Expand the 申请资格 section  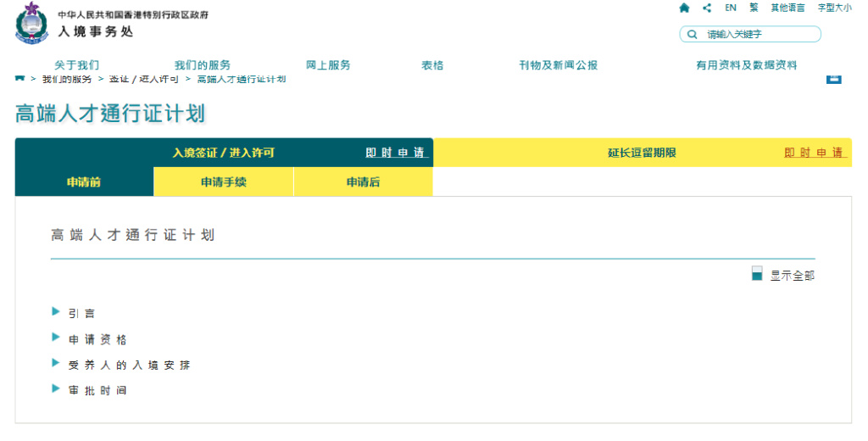pyautogui.click(x=97, y=339)
